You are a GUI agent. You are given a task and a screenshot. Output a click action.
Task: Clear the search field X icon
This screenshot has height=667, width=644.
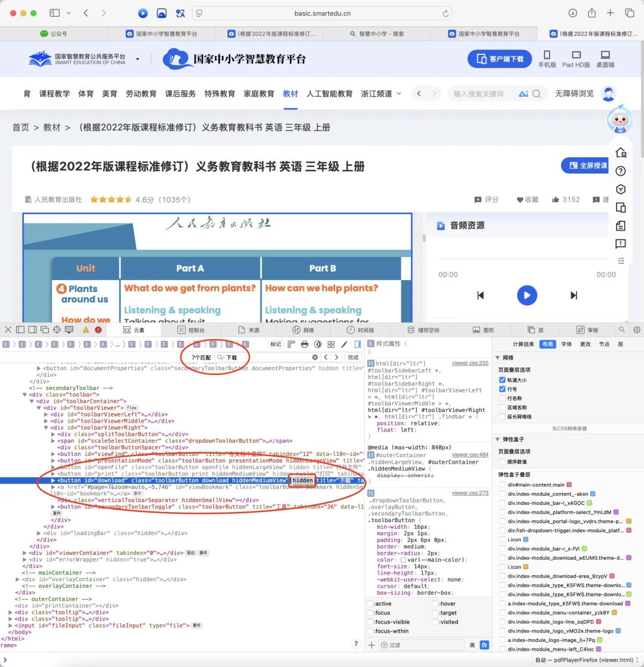tap(315, 357)
